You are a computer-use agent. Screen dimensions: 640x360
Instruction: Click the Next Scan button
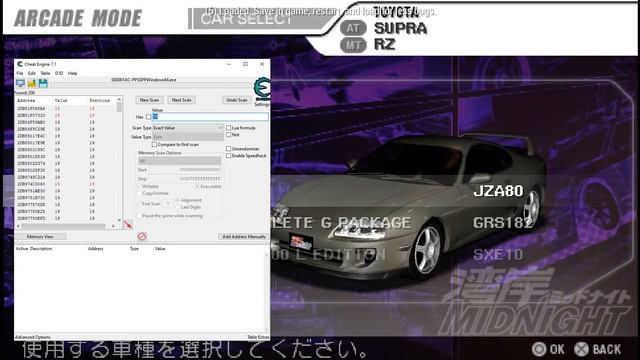coord(182,100)
